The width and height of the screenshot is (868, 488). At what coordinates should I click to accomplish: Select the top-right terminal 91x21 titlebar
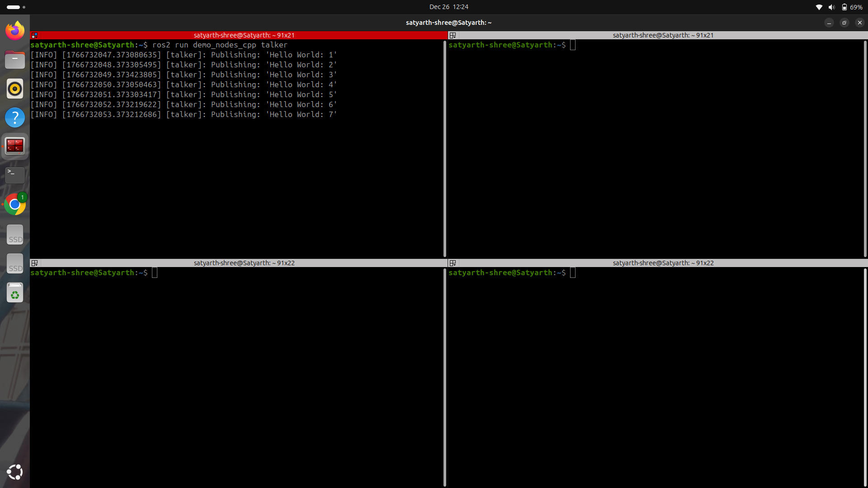tap(657, 35)
